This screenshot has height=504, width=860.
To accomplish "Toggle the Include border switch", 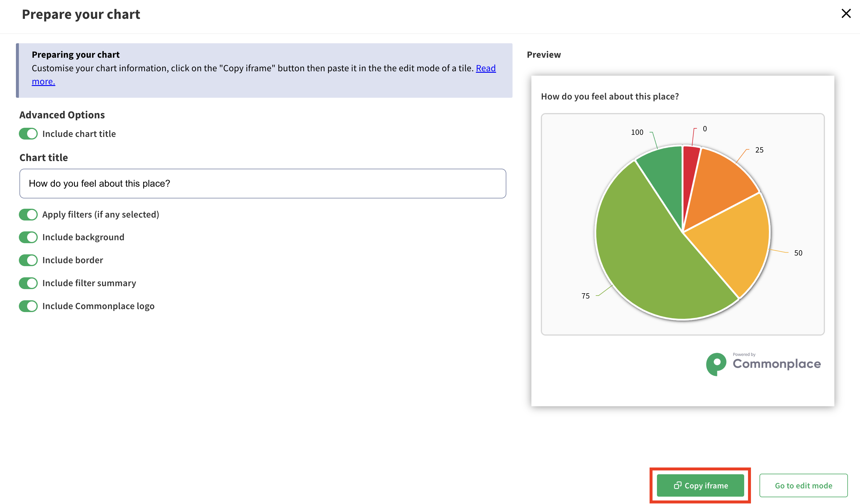I will click(x=28, y=260).
